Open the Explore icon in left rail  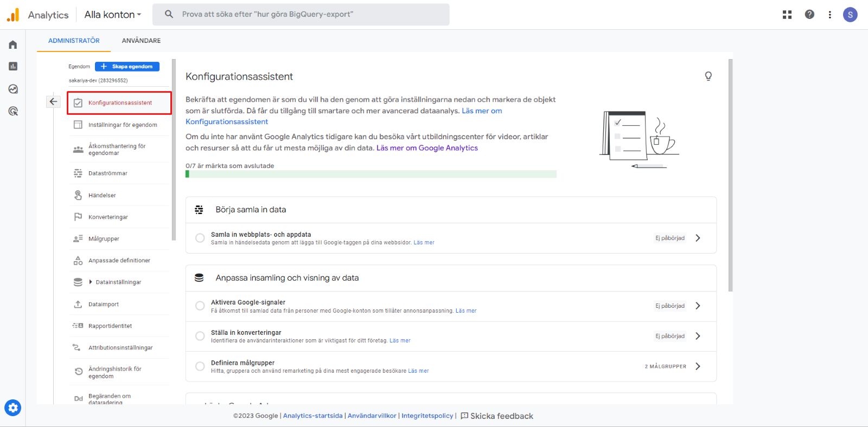click(x=13, y=89)
